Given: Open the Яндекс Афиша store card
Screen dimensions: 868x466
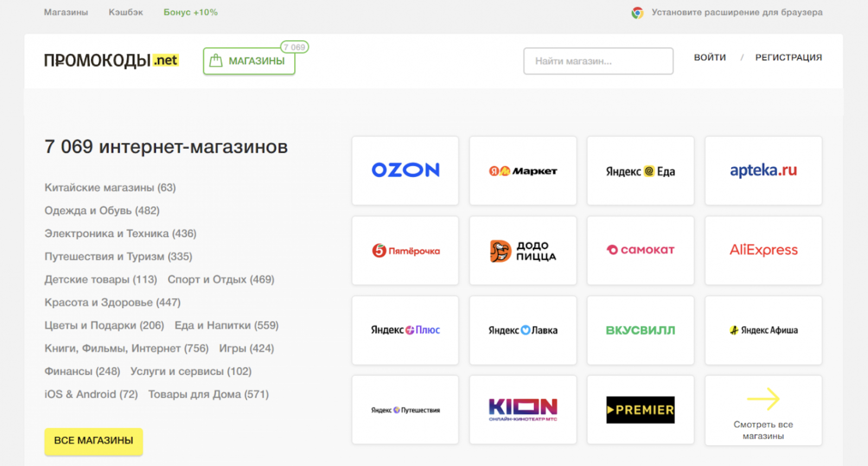Looking at the screenshot, I should click(x=763, y=330).
